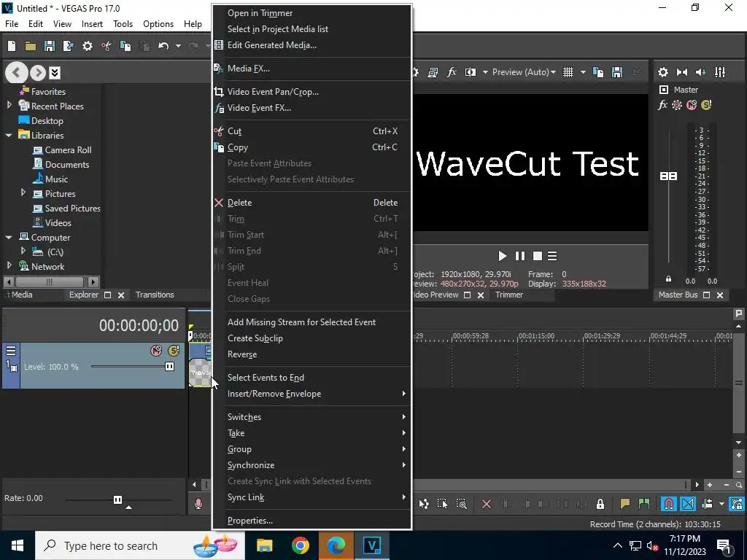Click the Dim Output speaker icon
Image resolution: width=747 pixels, height=560 pixels.
pyautogui.click(x=701, y=72)
